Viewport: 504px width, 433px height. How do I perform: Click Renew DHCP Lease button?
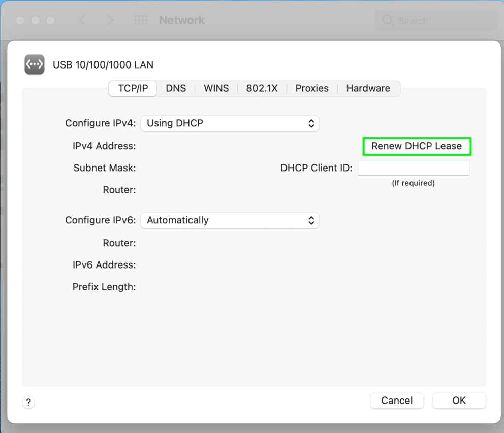click(417, 146)
